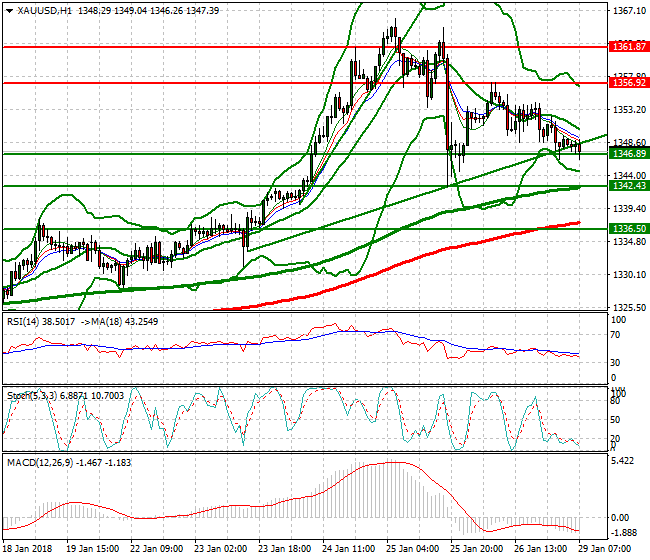Click the red 1361.87 price label
The image size is (650, 560).
[628, 46]
